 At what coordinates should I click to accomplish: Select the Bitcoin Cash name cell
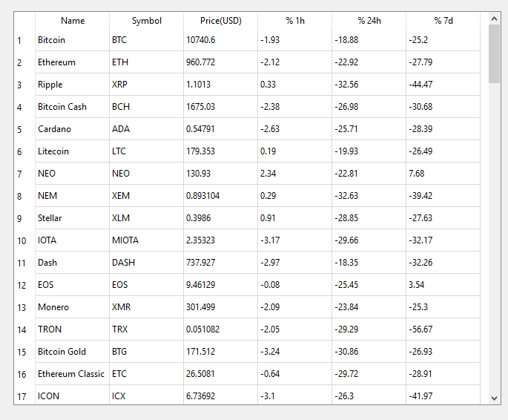click(72, 107)
